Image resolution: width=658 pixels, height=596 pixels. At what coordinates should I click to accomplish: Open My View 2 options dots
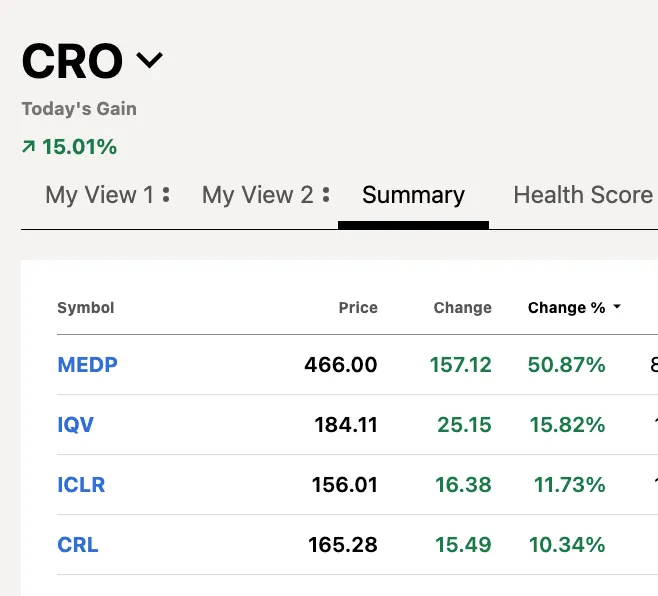pyautogui.click(x=326, y=195)
